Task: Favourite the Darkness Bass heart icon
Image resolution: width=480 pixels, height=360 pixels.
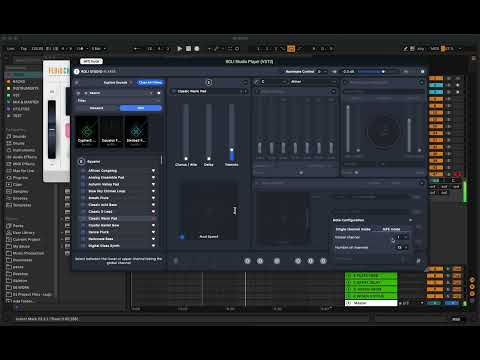Action: [x=153, y=239]
